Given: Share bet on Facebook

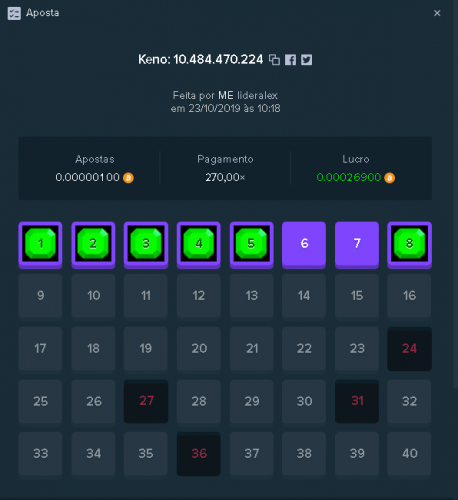Looking at the screenshot, I should (290, 60).
